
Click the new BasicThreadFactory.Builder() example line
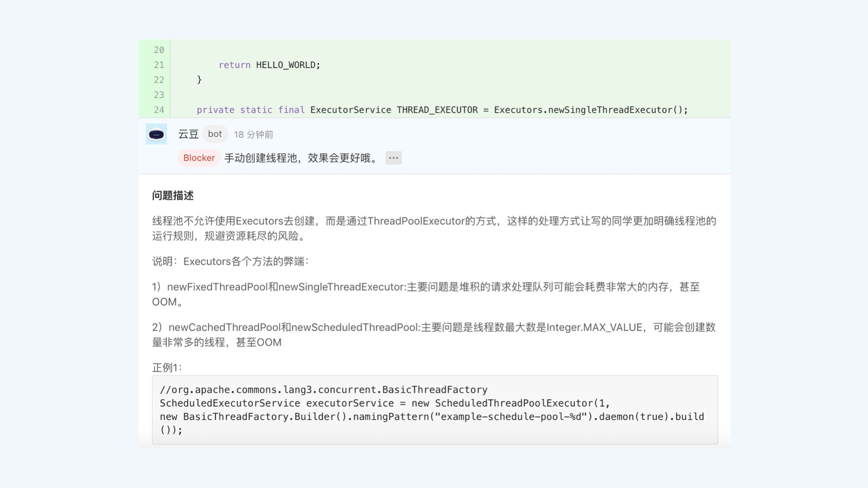pyautogui.click(x=432, y=423)
